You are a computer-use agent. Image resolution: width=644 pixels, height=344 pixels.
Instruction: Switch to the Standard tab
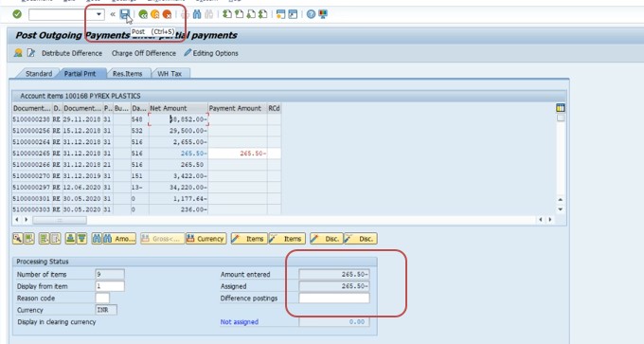pyautogui.click(x=39, y=74)
